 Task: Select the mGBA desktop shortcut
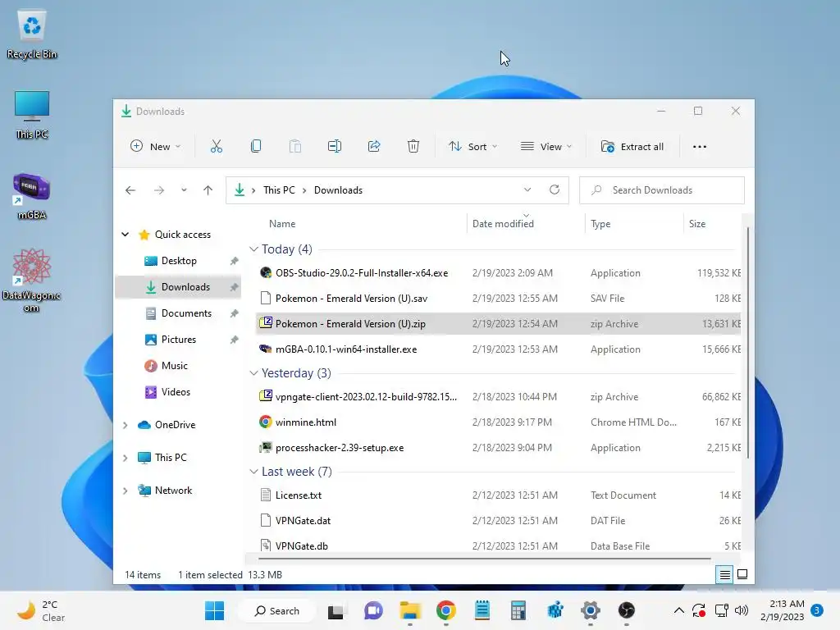tap(32, 197)
